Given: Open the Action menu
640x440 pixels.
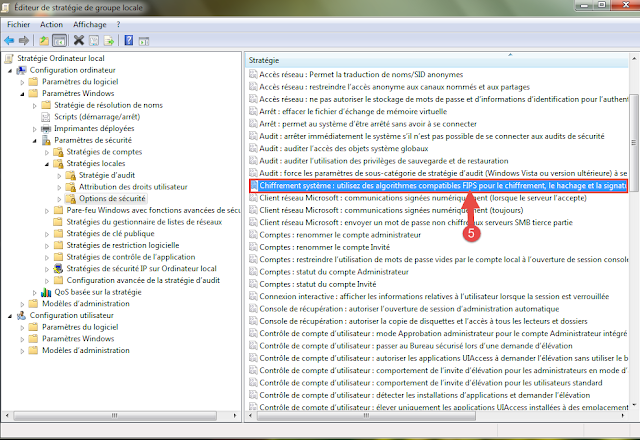Looking at the screenshot, I should tap(51, 24).
